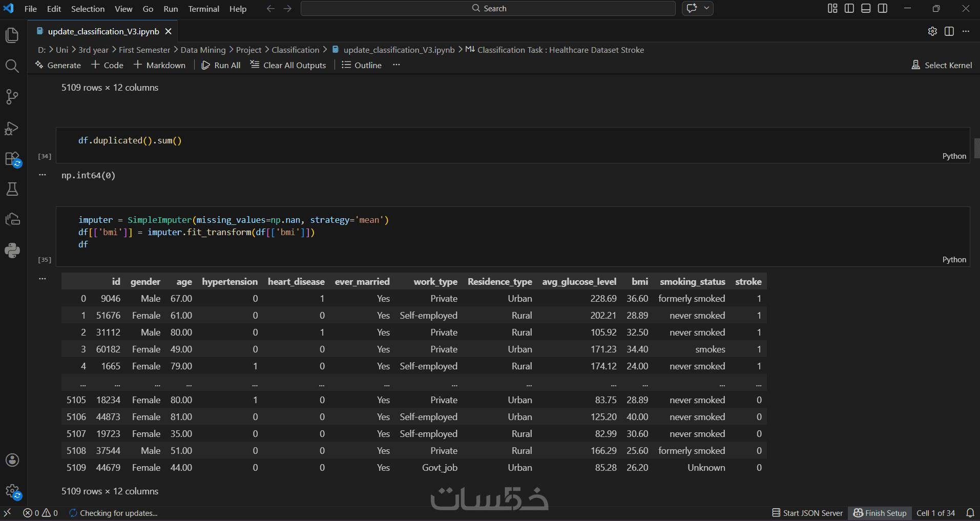Open the editor More Actions ellipsis

coord(966,31)
